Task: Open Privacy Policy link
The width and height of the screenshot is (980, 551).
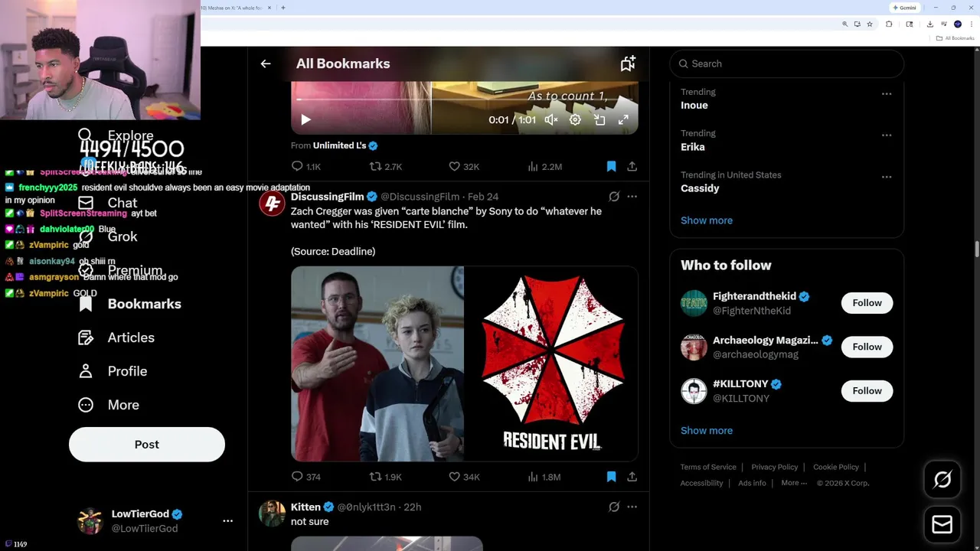Action: tap(775, 467)
